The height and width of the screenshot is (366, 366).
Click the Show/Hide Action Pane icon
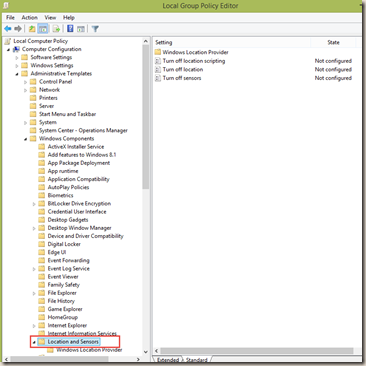coord(81,29)
